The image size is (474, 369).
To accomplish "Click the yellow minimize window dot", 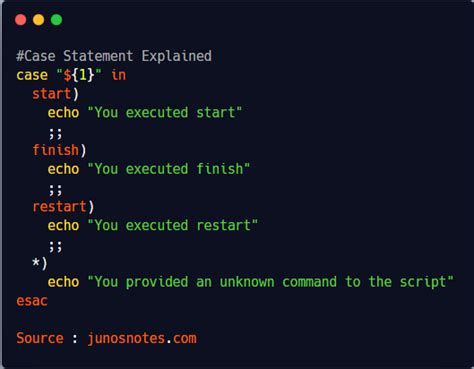I will (39, 20).
